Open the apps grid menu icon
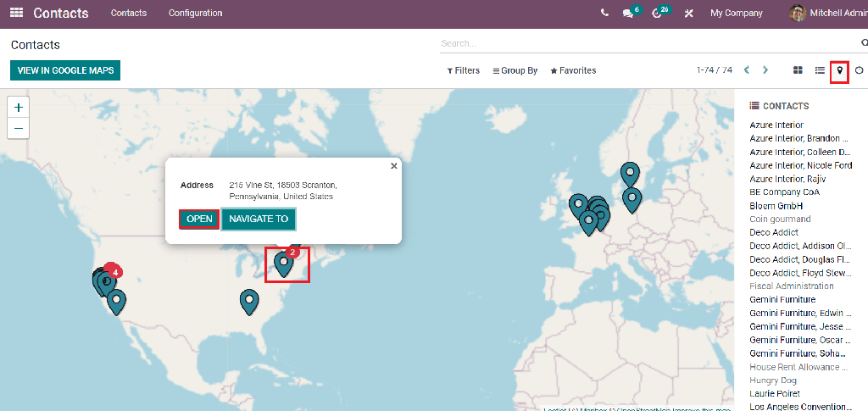 click(17, 14)
